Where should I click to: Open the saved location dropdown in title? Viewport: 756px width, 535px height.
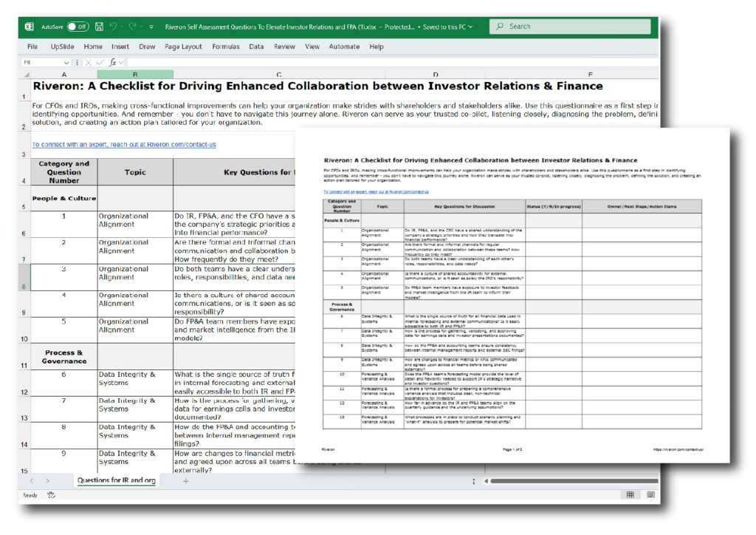[x=470, y=27]
